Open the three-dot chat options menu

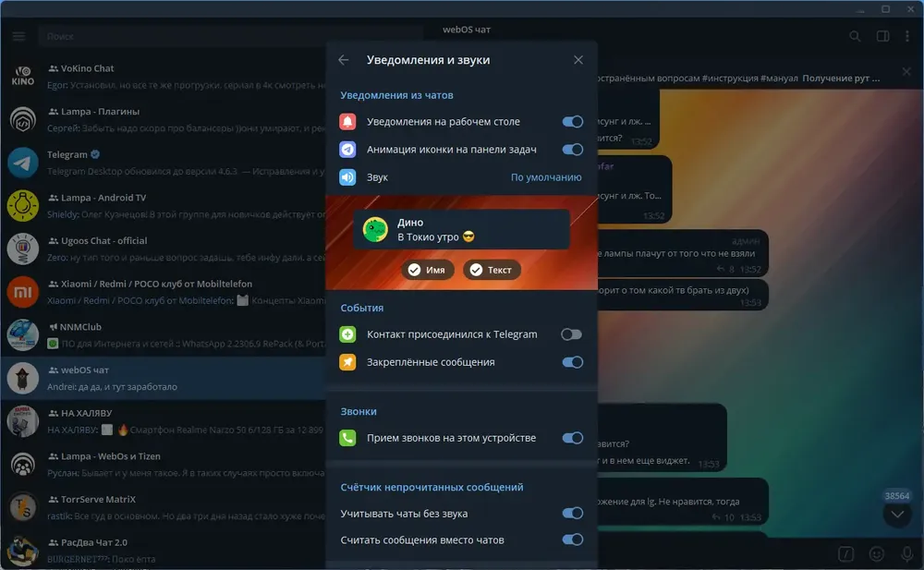click(x=907, y=37)
